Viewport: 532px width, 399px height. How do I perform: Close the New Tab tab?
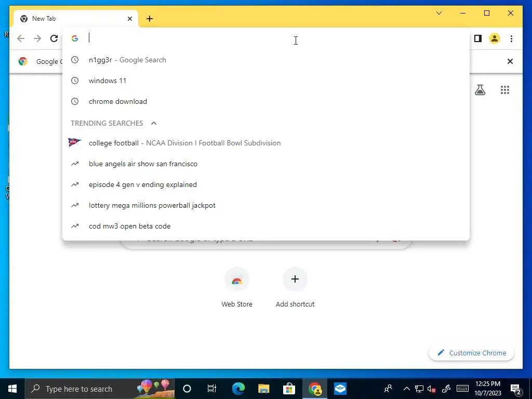129,19
